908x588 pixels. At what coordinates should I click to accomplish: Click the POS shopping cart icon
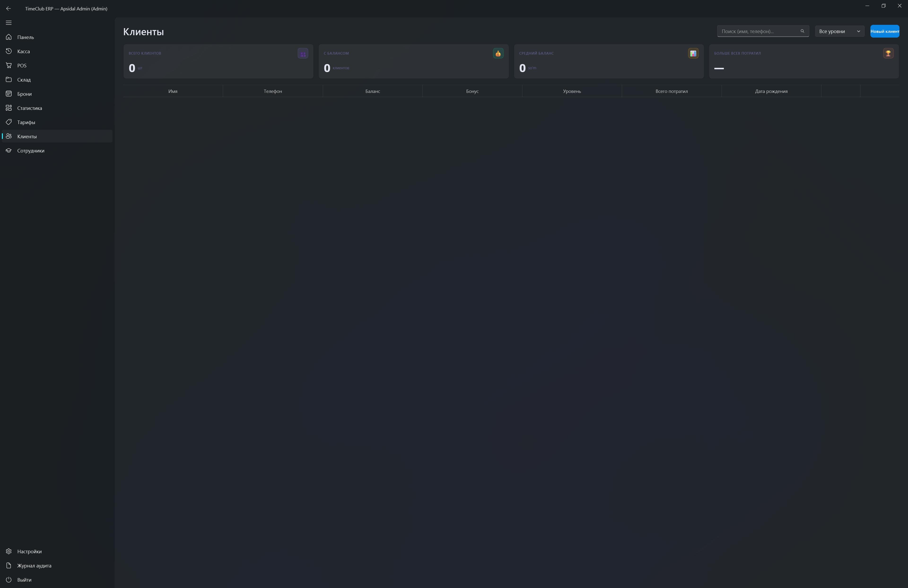pyautogui.click(x=9, y=65)
